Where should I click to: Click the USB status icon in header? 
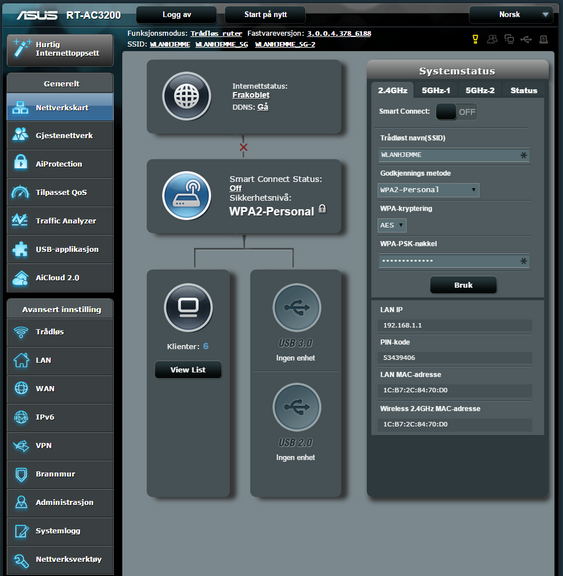click(x=526, y=39)
